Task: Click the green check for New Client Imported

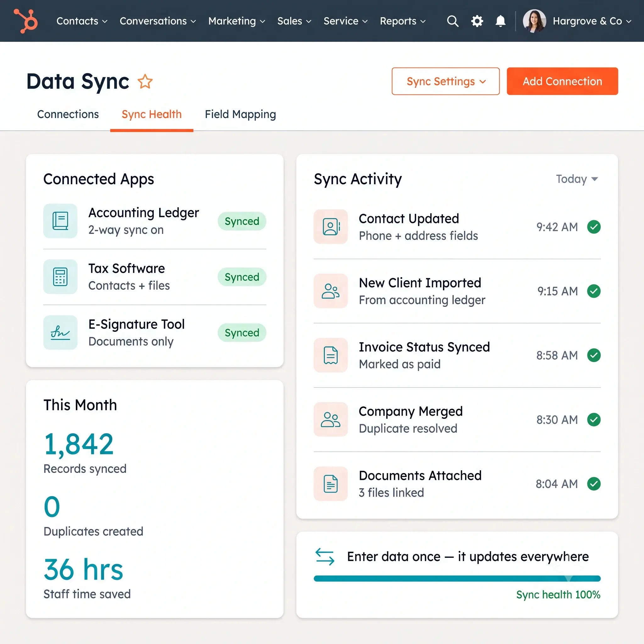Action: point(594,291)
